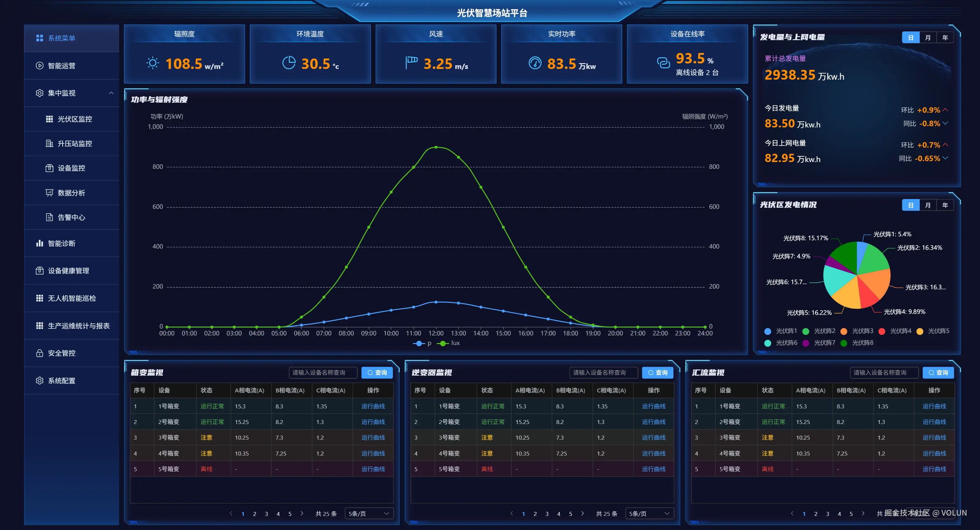Open 运行曲线 link for 3号箱变 in 箱变监视

pyautogui.click(x=373, y=437)
